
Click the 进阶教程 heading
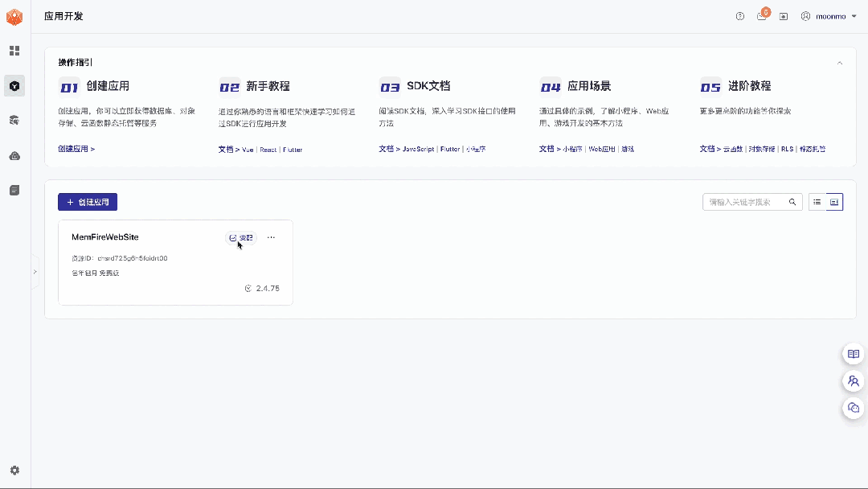(x=750, y=86)
